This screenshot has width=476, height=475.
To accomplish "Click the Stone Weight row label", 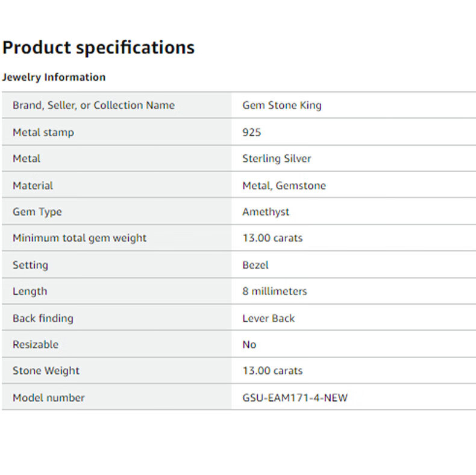I will (46, 371).
